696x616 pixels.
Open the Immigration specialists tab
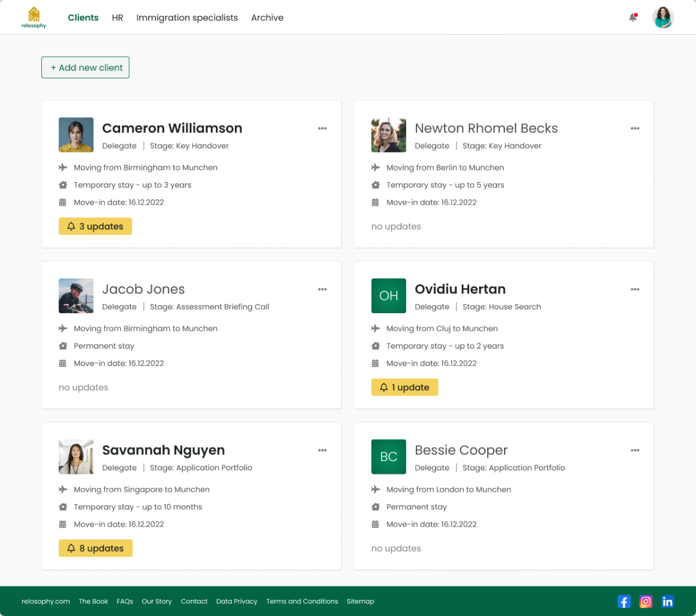tap(187, 18)
